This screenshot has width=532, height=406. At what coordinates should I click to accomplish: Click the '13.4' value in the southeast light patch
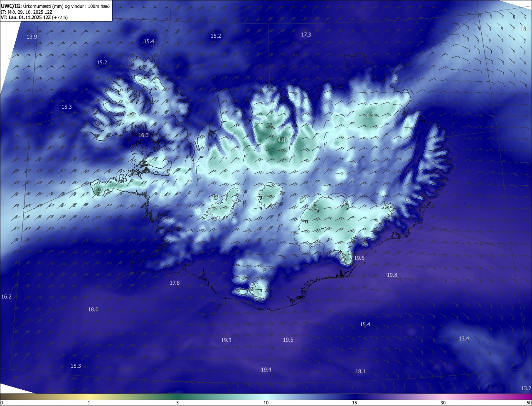[x=464, y=339]
